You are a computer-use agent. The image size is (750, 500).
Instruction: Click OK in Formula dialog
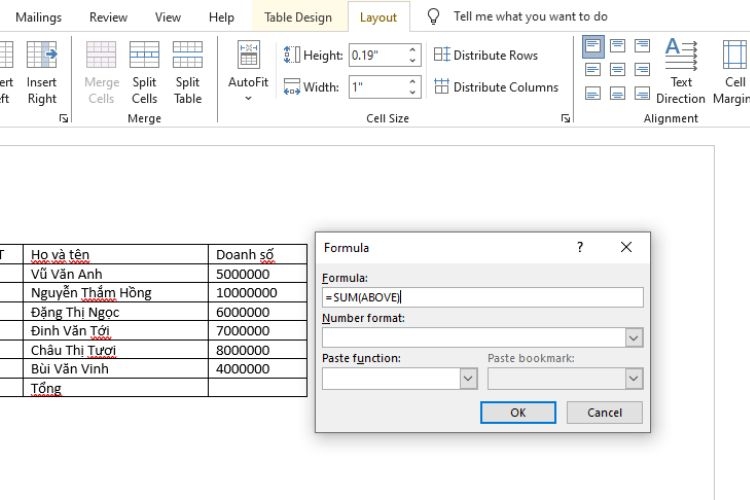(518, 412)
